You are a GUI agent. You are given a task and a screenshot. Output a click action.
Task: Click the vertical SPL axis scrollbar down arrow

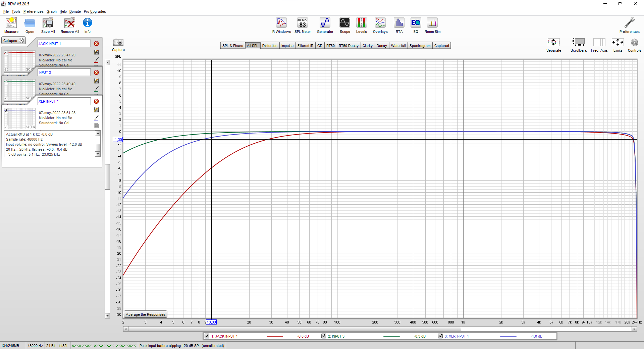107,315
